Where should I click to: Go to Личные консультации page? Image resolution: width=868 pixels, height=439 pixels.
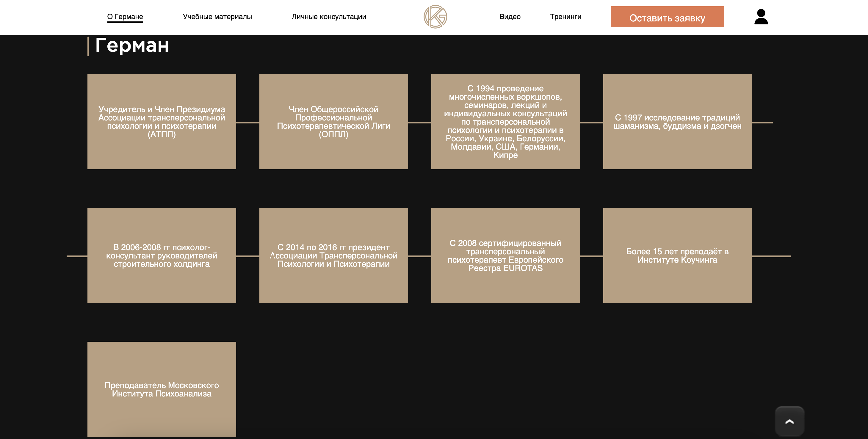coord(328,17)
